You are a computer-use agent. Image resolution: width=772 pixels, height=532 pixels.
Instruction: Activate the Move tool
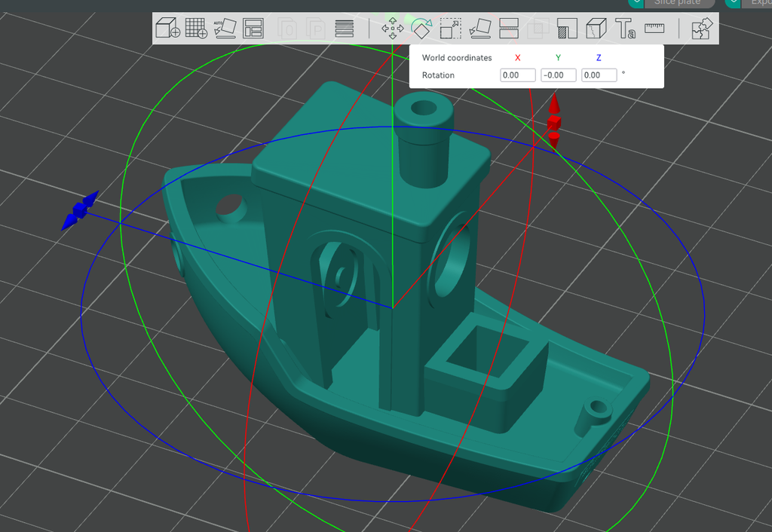(394, 29)
